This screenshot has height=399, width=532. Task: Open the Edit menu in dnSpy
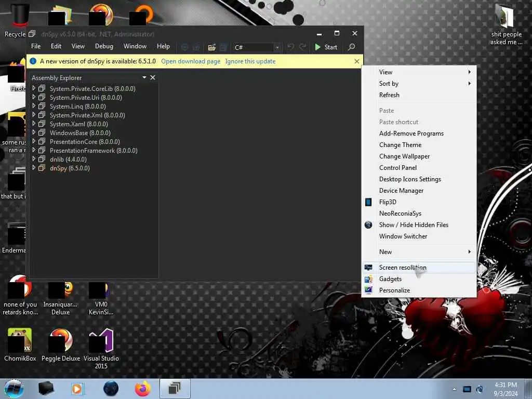tap(56, 46)
